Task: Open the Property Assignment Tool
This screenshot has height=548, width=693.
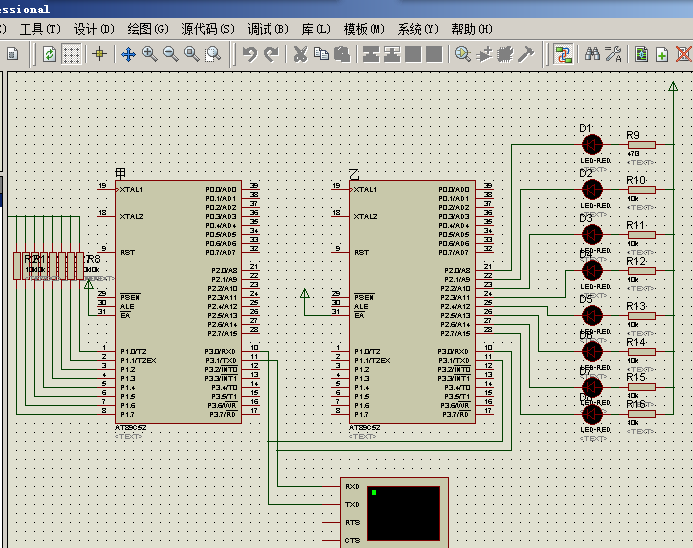Action: (x=613, y=54)
